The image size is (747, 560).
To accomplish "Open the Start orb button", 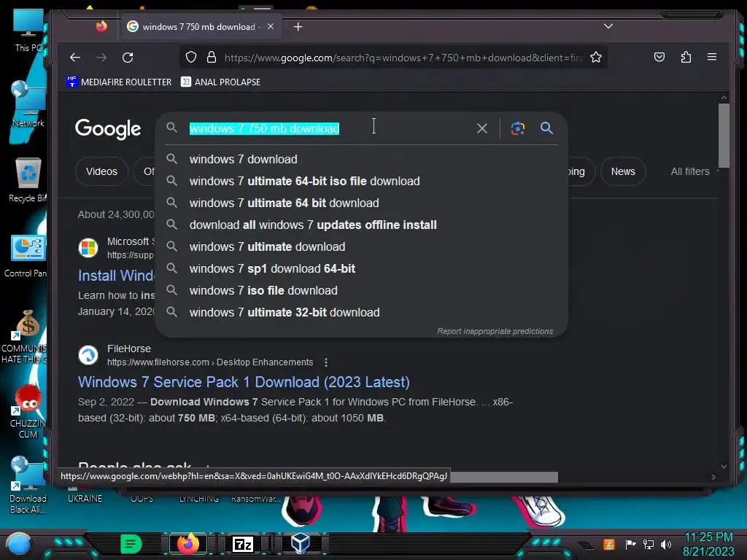I will point(19,544).
